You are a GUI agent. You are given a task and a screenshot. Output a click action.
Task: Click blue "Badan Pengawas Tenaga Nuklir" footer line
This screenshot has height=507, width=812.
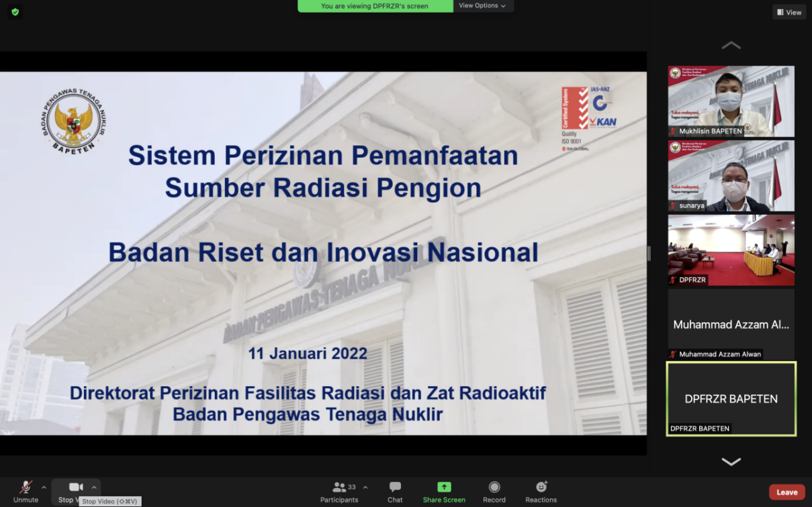point(308,414)
